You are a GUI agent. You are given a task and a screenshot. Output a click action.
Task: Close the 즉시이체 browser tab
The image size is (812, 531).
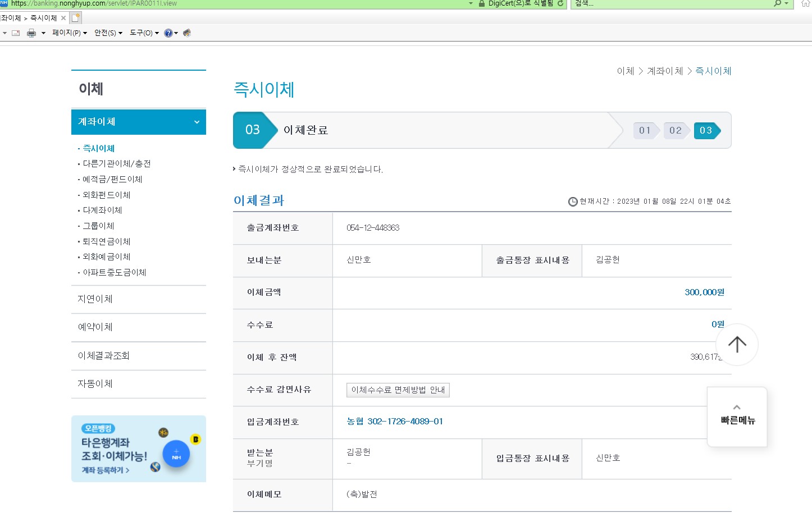click(x=63, y=18)
